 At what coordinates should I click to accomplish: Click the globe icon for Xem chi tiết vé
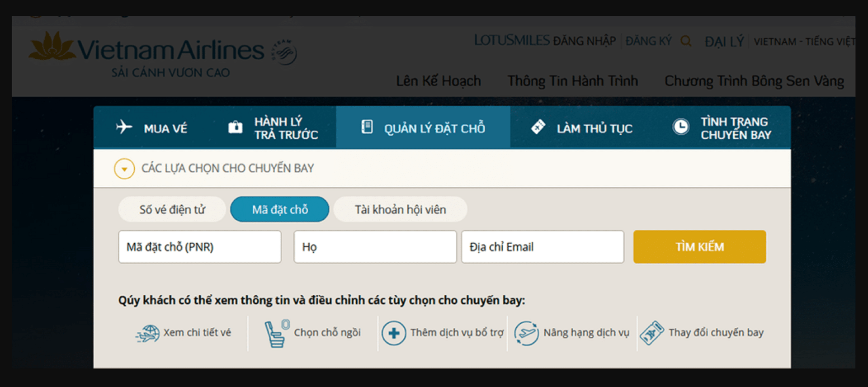147,334
